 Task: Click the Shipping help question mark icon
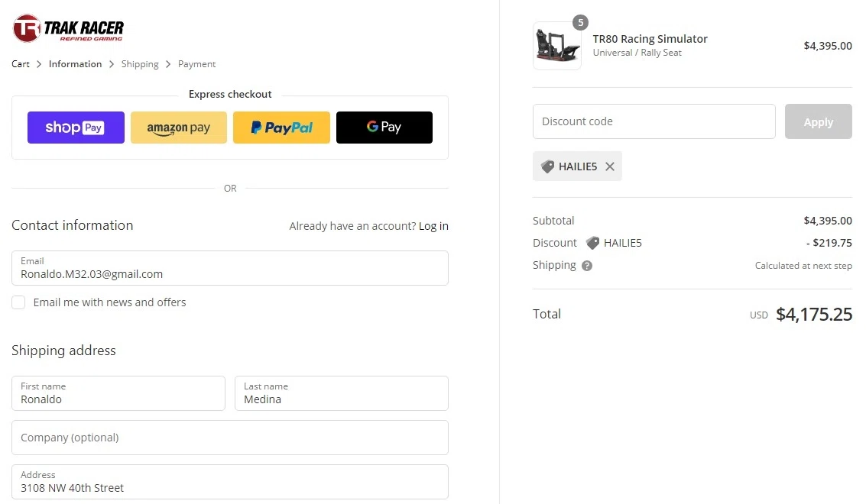coord(587,266)
